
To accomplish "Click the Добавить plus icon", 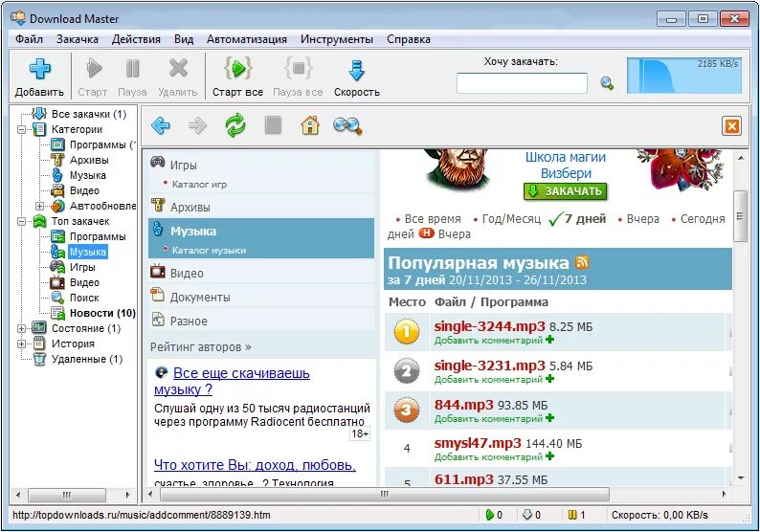I will (x=40, y=69).
